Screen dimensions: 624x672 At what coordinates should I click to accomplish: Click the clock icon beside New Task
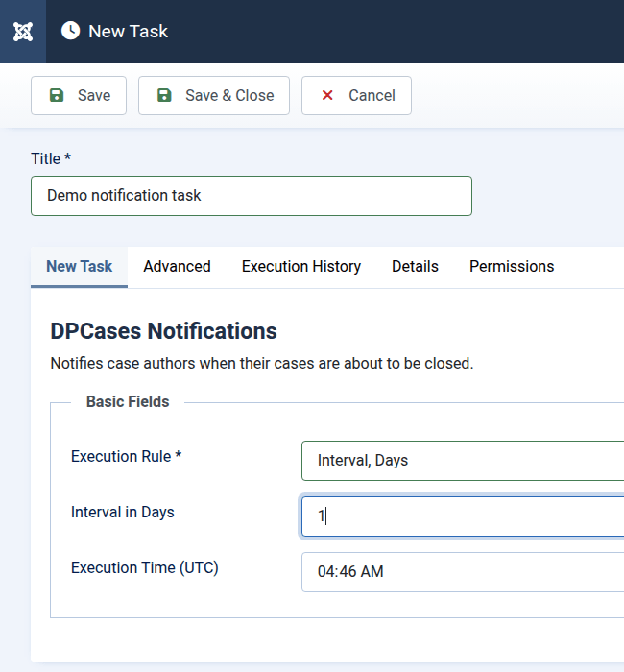pos(71,32)
